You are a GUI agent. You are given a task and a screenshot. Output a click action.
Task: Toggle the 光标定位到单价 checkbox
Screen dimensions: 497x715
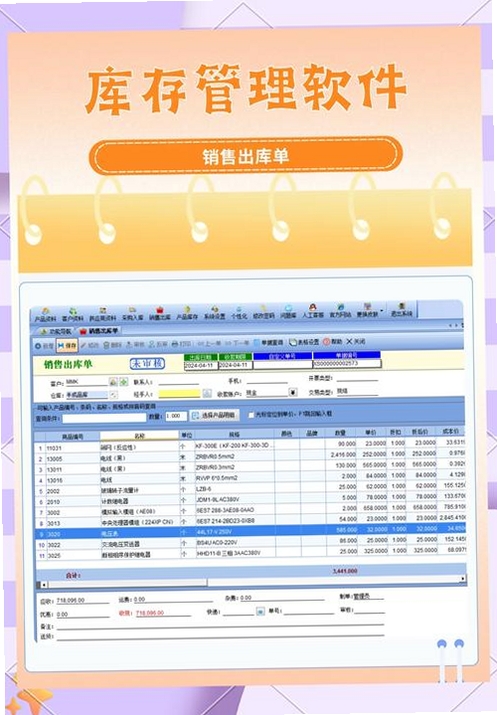[x=251, y=415]
